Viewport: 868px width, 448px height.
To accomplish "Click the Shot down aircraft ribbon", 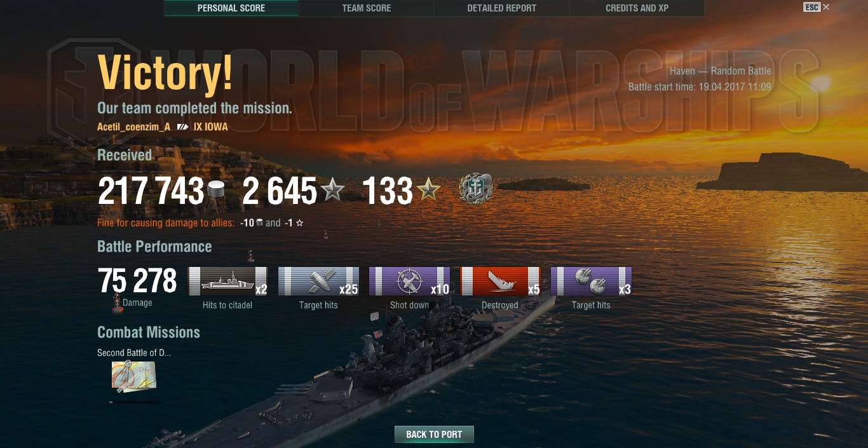I will [x=409, y=282].
